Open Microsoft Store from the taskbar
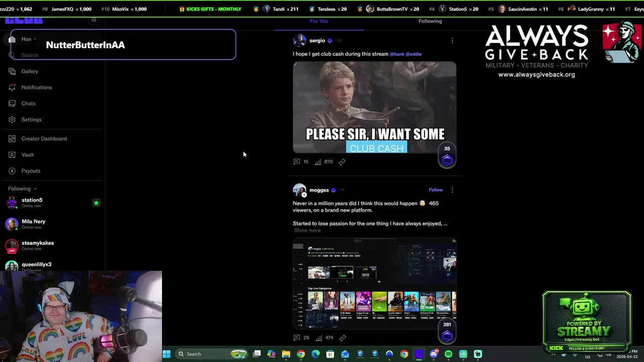 330,354
